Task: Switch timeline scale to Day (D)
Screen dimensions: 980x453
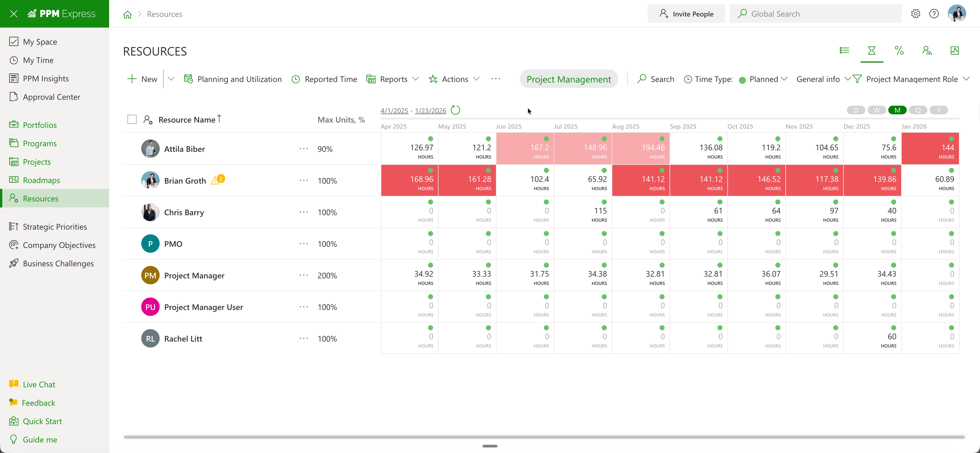Action: [x=856, y=110]
